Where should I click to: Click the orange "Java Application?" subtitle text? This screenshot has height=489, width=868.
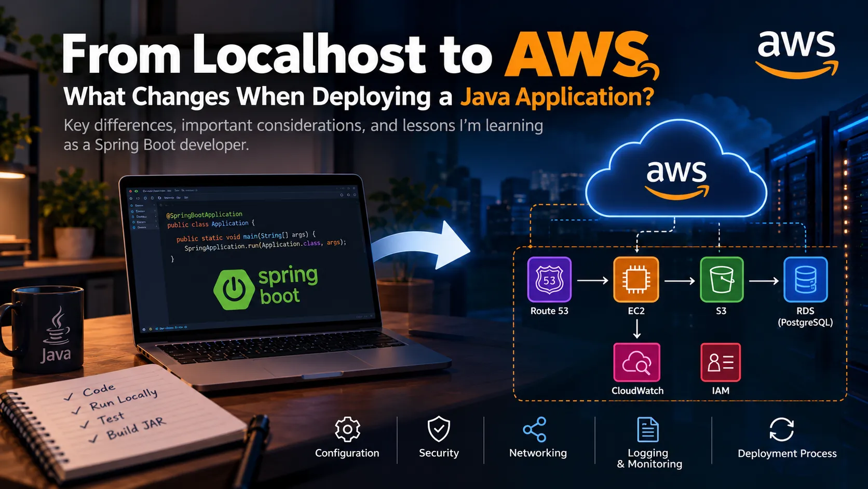[x=557, y=97]
